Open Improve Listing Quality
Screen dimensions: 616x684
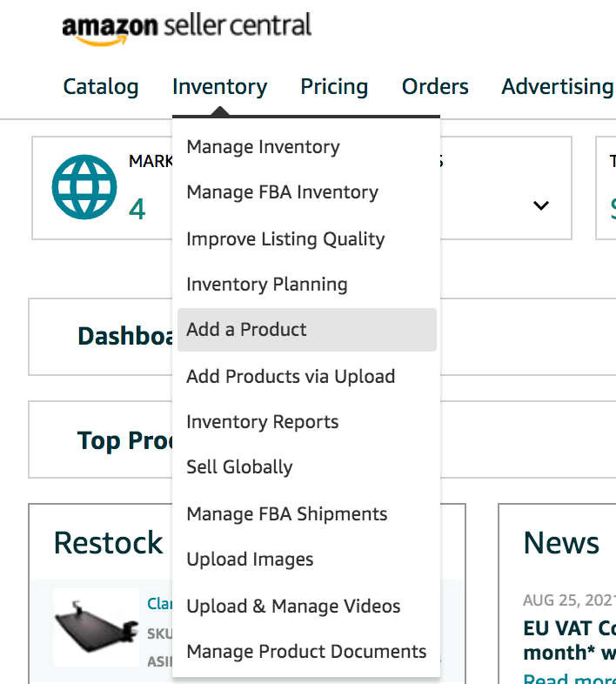tap(285, 239)
